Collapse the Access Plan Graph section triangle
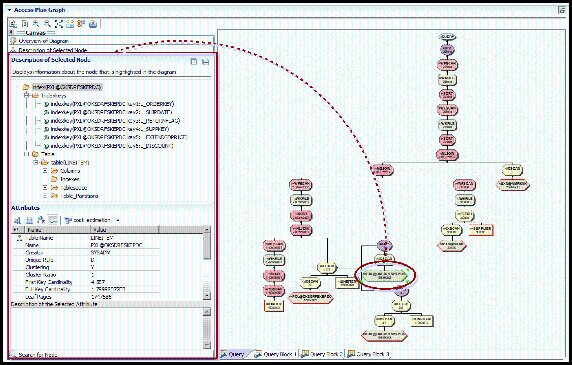The width and height of the screenshot is (572, 365). coord(9,10)
